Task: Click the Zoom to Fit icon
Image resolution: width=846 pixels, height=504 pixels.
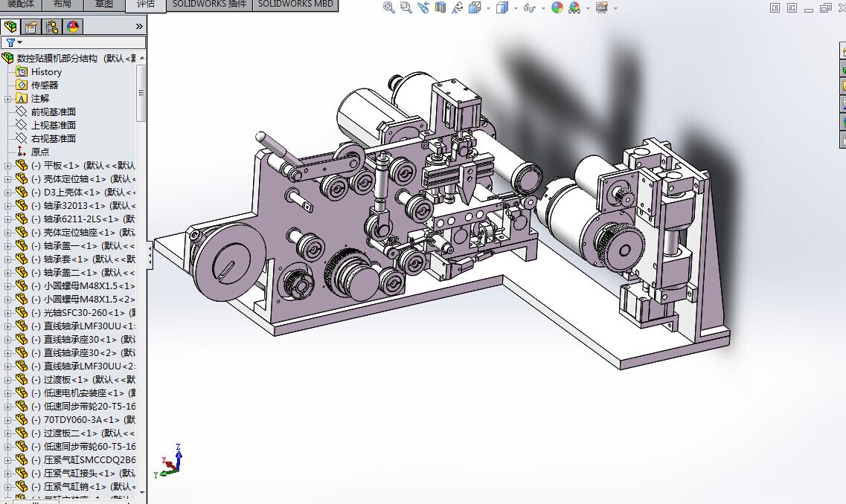Action: click(x=389, y=7)
